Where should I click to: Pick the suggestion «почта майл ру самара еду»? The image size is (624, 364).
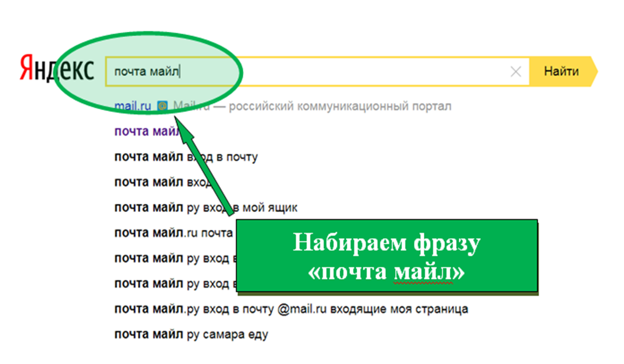tap(191, 334)
